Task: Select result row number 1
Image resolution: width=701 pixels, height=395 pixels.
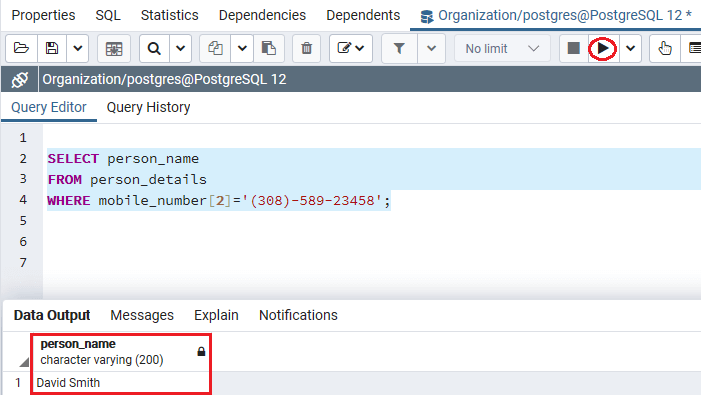Action: (x=17, y=383)
